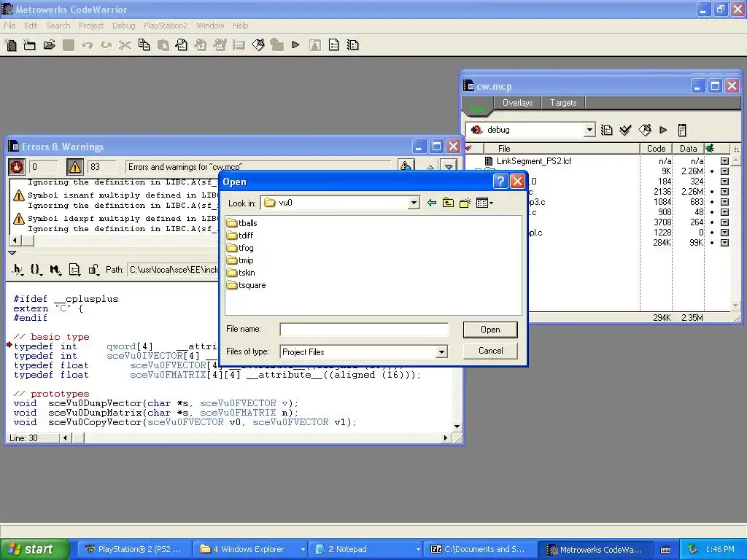The width and height of the screenshot is (747, 560).
Task: Click the step-down arrow in Errors window header
Action: coord(449,167)
